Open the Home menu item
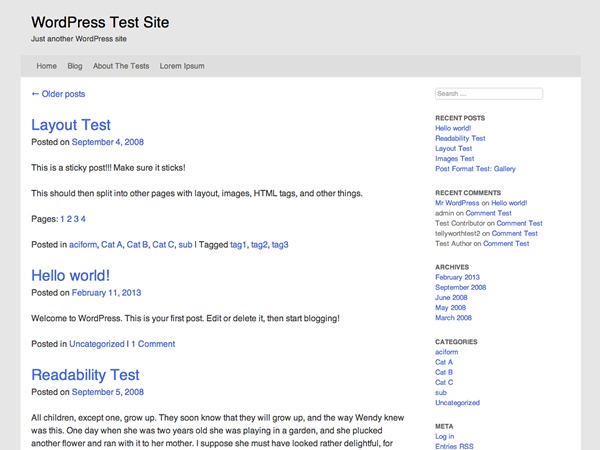The height and width of the screenshot is (450, 600). tap(46, 66)
